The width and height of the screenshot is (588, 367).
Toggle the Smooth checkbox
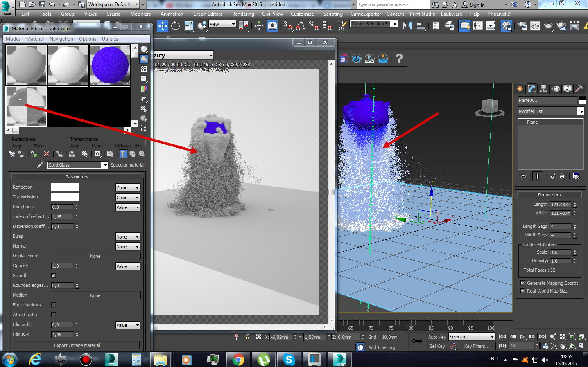(53, 275)
